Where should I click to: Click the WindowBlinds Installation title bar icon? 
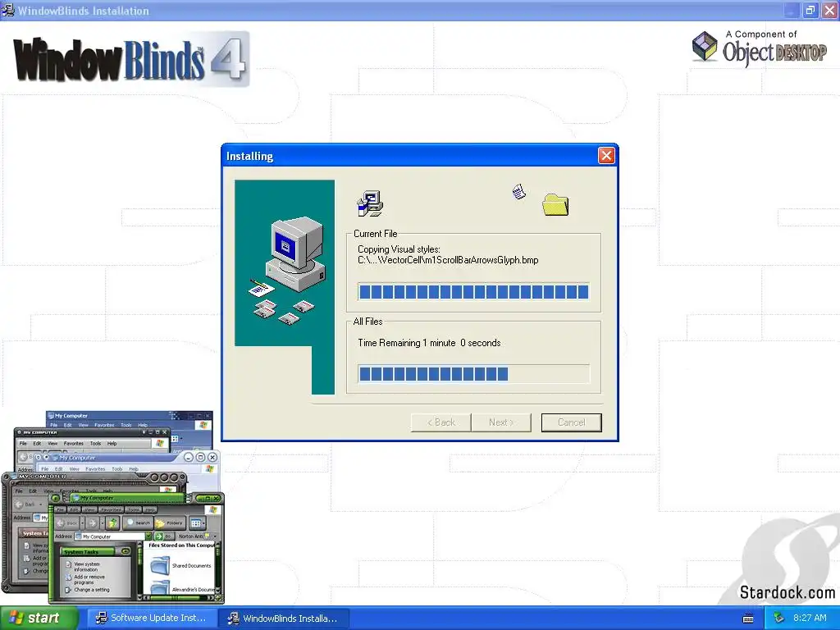click(8, 10)
